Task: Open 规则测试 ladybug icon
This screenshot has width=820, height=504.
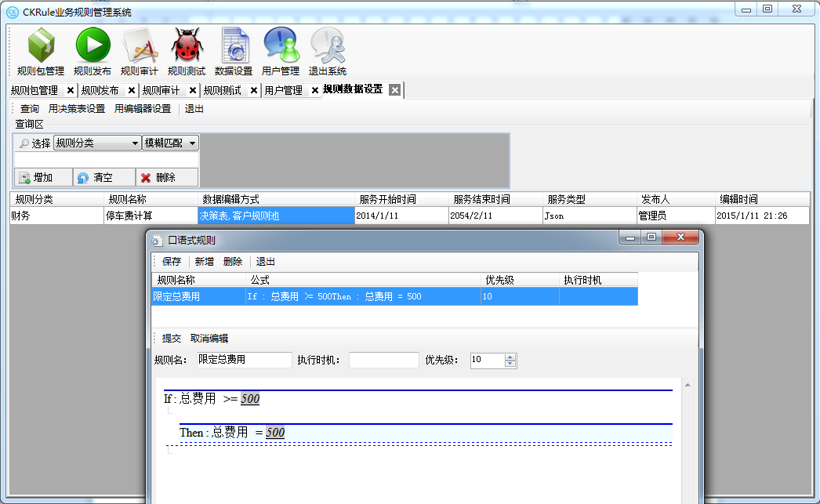Action: pos(186,51)
